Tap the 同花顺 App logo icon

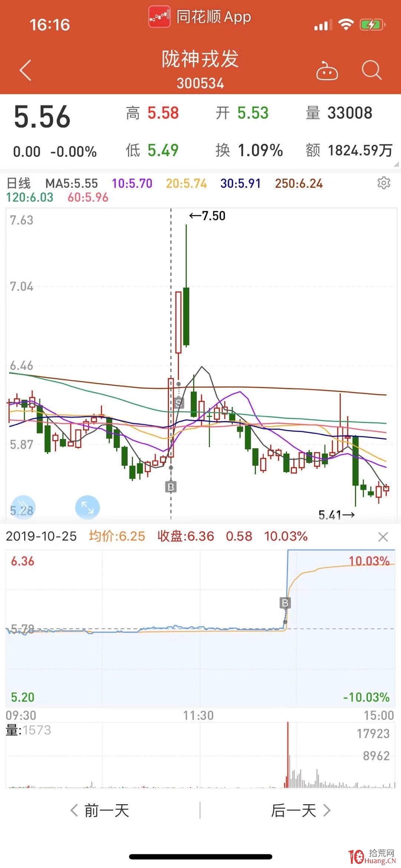click(x=159, y=17)
